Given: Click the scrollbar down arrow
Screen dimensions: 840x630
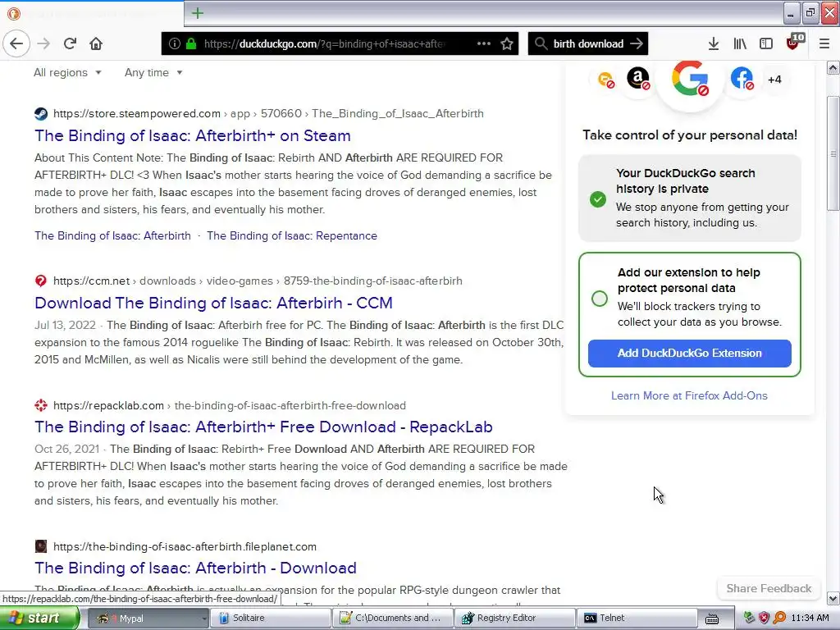Looking at the screenshot, I should pos(833,598).
